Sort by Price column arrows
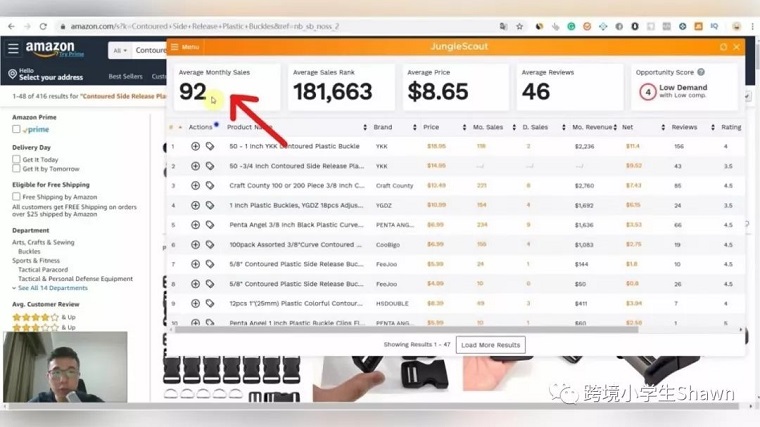760x427 pixels. pos(464,127)
